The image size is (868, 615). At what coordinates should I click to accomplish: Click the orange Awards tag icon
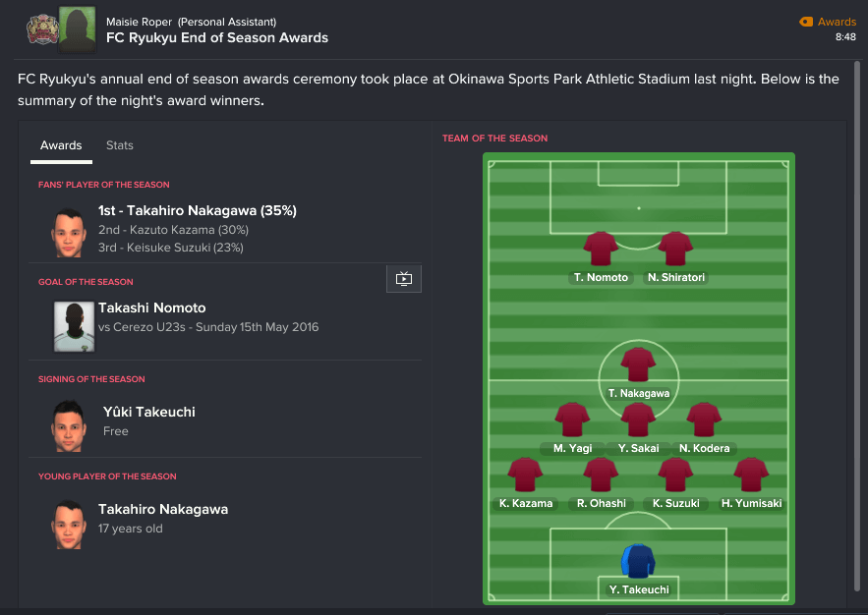click(x=806, y=22)
